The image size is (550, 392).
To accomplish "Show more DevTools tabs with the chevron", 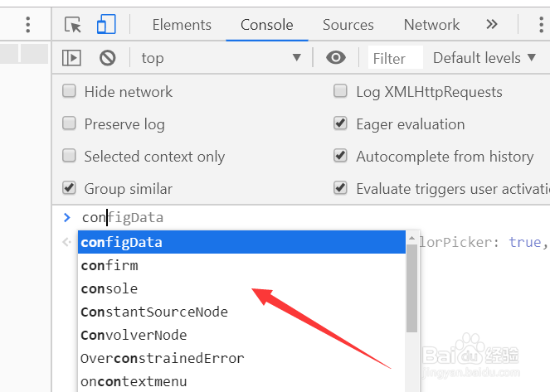I will coord(492,25).
